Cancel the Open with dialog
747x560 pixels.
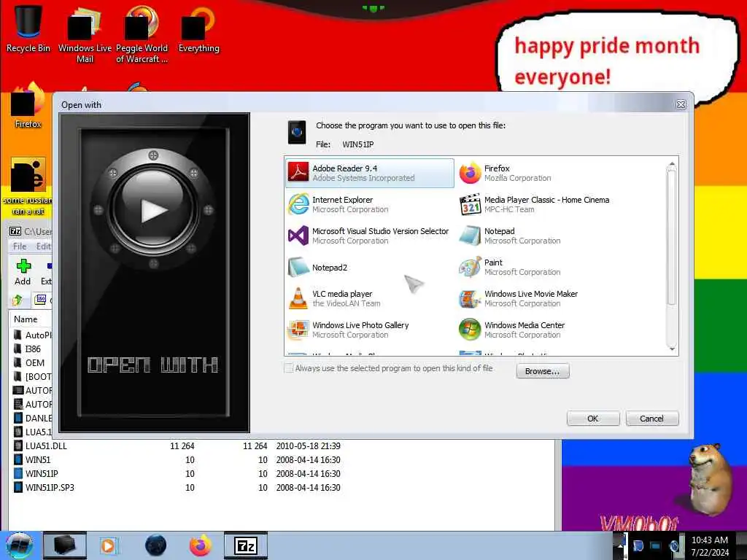[x=651, y=418]
